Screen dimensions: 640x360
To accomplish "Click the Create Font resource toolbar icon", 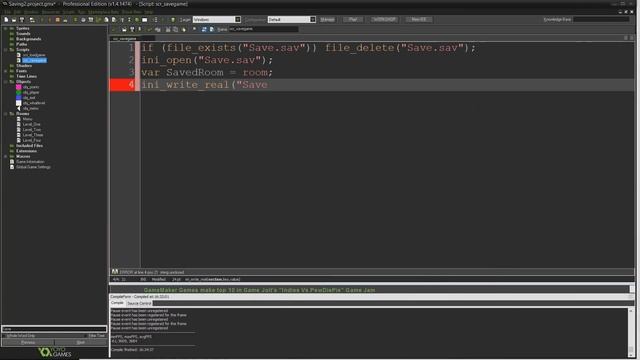I will click(122, 20).
